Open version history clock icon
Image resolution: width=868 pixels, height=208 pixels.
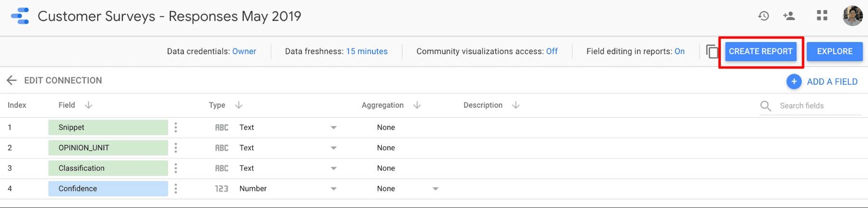[x=763, y=16]
